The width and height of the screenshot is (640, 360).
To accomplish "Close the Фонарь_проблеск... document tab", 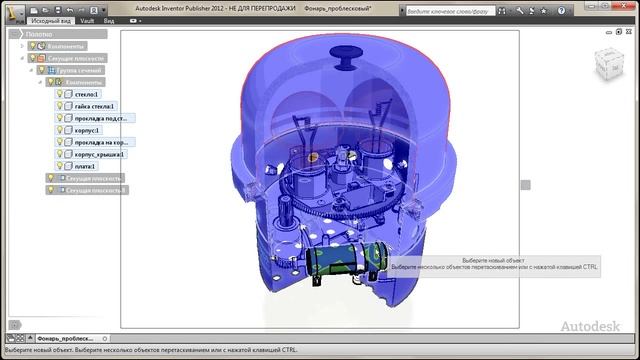I will coord(105,338).
